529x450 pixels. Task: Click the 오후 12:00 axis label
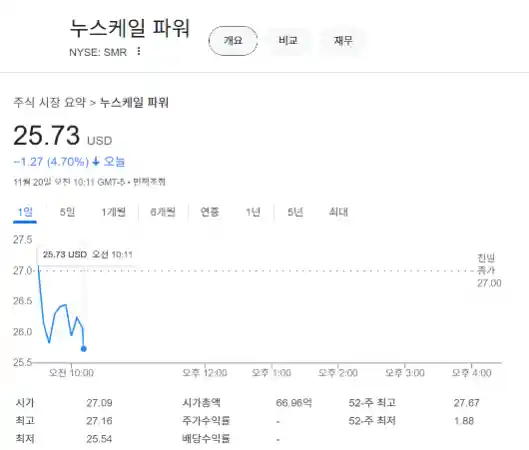tap(204, 373)
